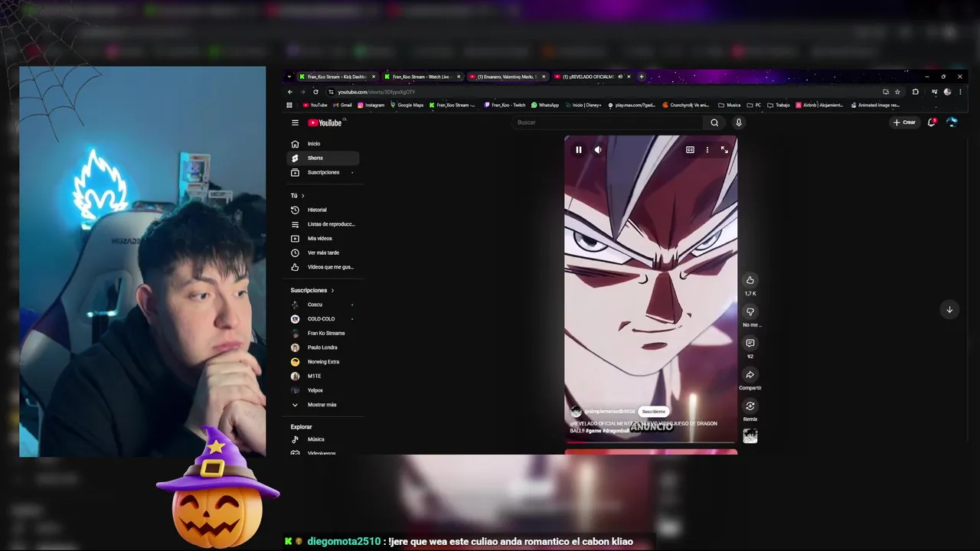The image size is (980, 551).
Task: Click the YouTube logo
Action: coord(325,122)
